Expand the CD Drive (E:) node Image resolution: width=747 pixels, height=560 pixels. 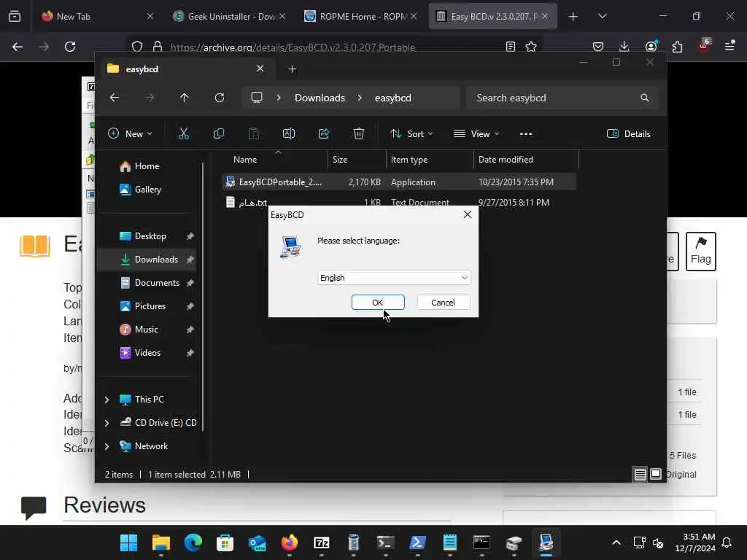coord(107,423)
